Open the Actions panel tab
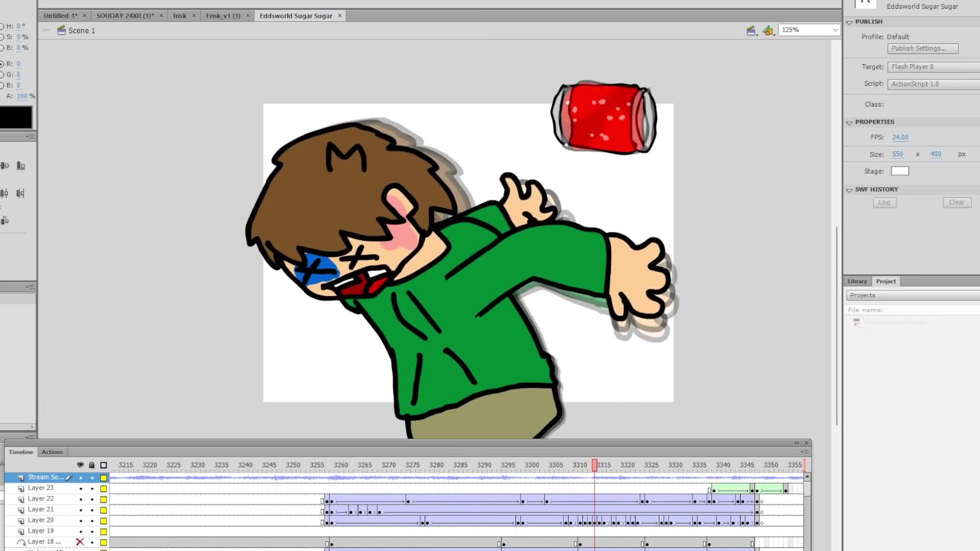980x551 pixels. pos(52,452)
